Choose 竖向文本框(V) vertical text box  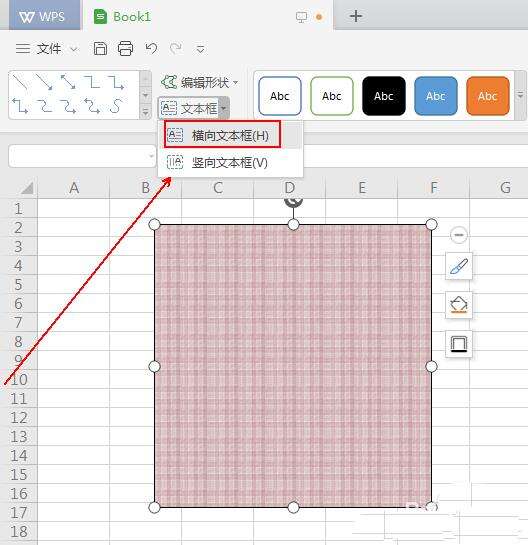[229, 162]
